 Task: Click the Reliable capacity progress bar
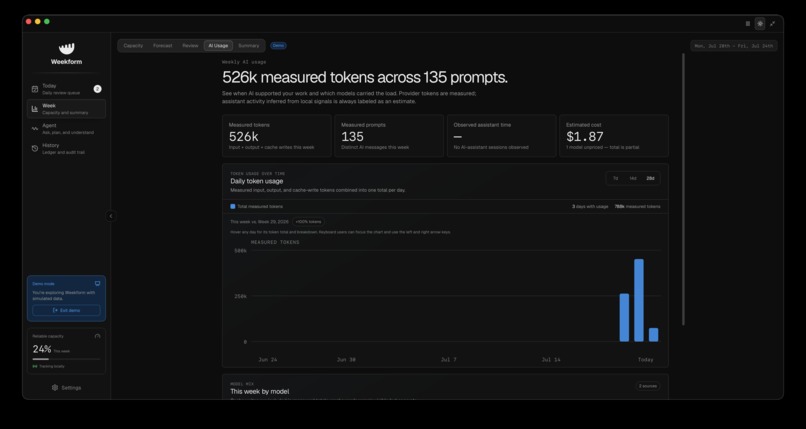[x=66, y=359]
